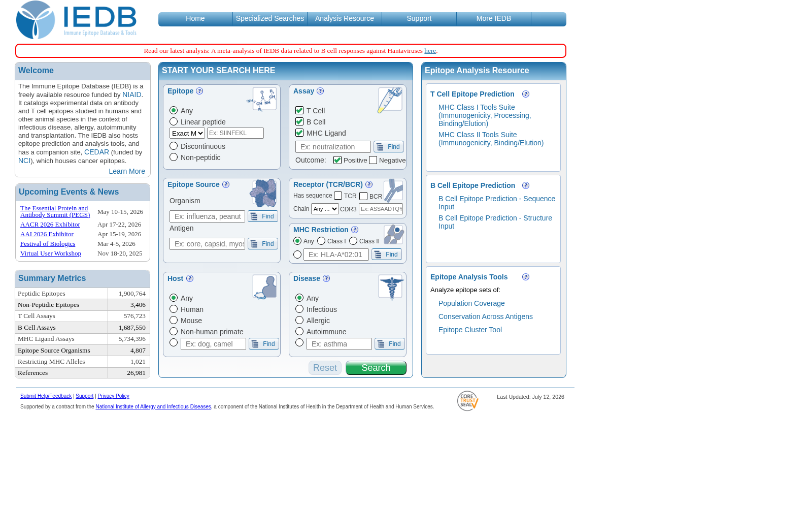Open the receptor Chain dropdown
Viewport: 812px width, 508px height.
coord(325,209)
